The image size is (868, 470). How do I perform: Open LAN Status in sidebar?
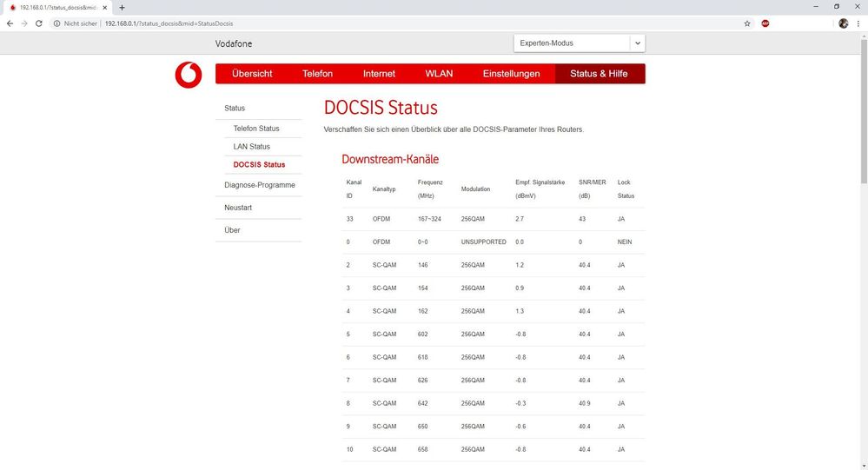click(x=252, y=147)
